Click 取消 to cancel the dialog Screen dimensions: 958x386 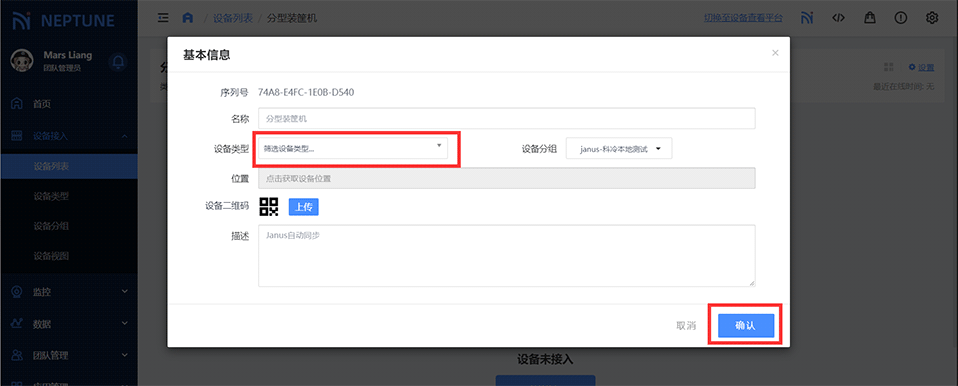pyautogui.click(x=686, y=326)
